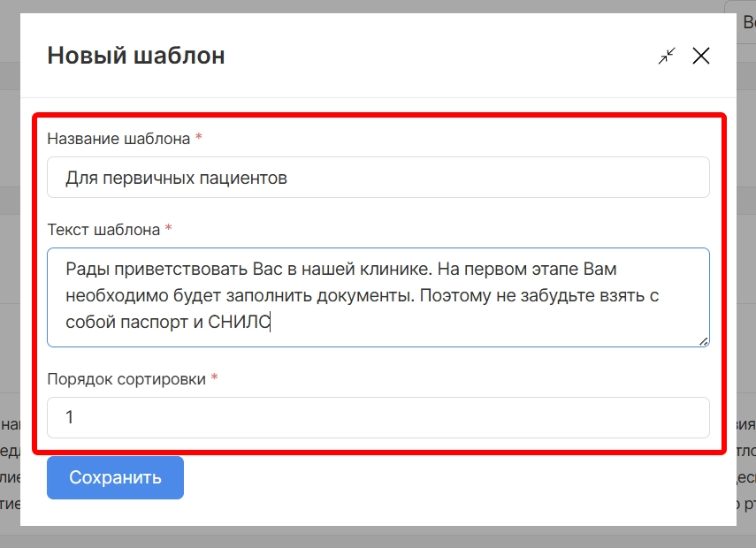Click red asterisk next to Порядок сортировки
The height and width of the screenshot is (548, 756).
[214, 379]
